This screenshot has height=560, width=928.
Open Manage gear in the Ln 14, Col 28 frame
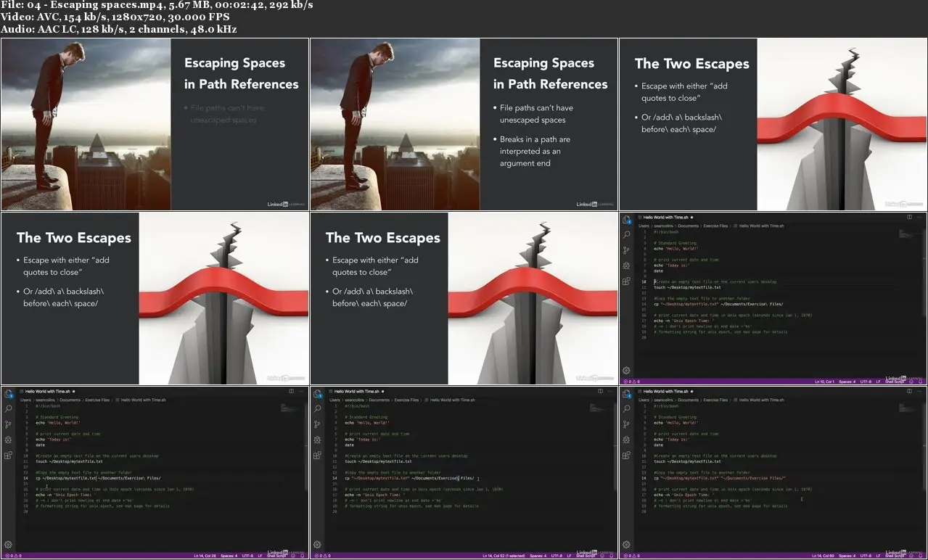click(8, 545)
